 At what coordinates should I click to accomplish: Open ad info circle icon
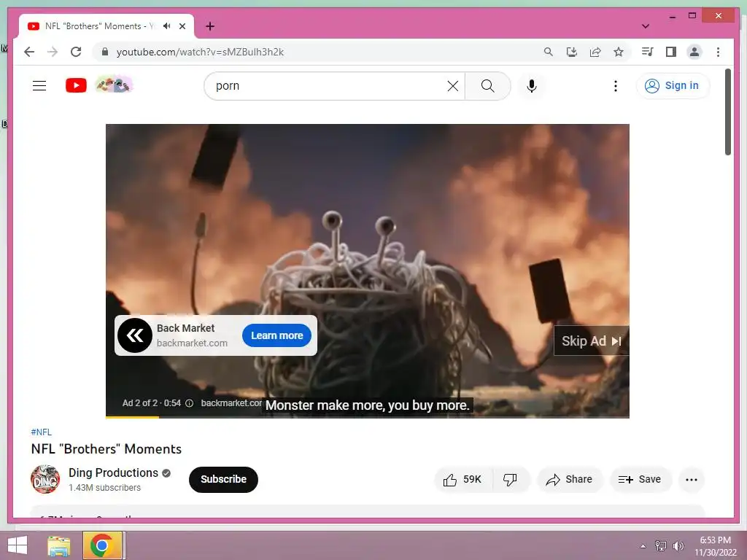pos(189,403)
